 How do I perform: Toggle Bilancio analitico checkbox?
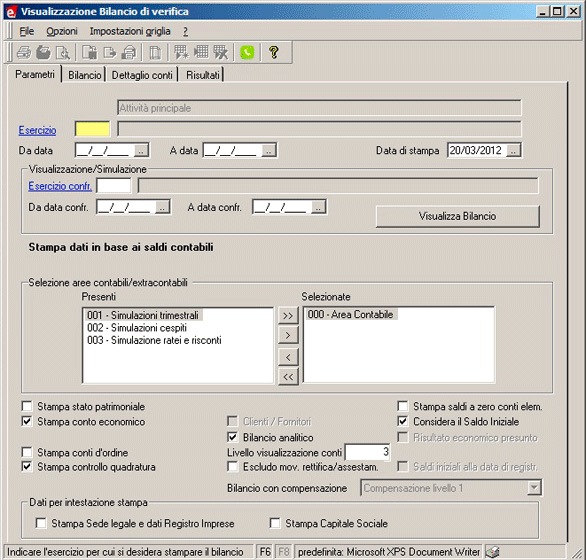pos(232,437)
